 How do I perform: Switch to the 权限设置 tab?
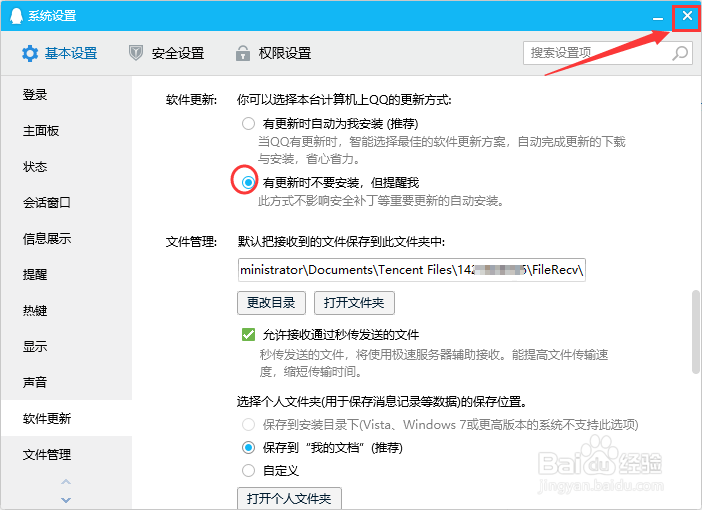coord(273,53)
